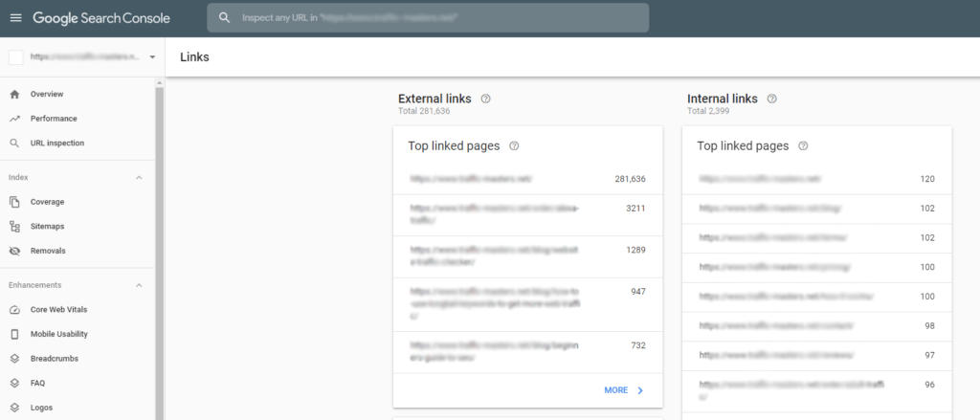Select external row with 947 links
980x420 pixels.
click(527, 305)
